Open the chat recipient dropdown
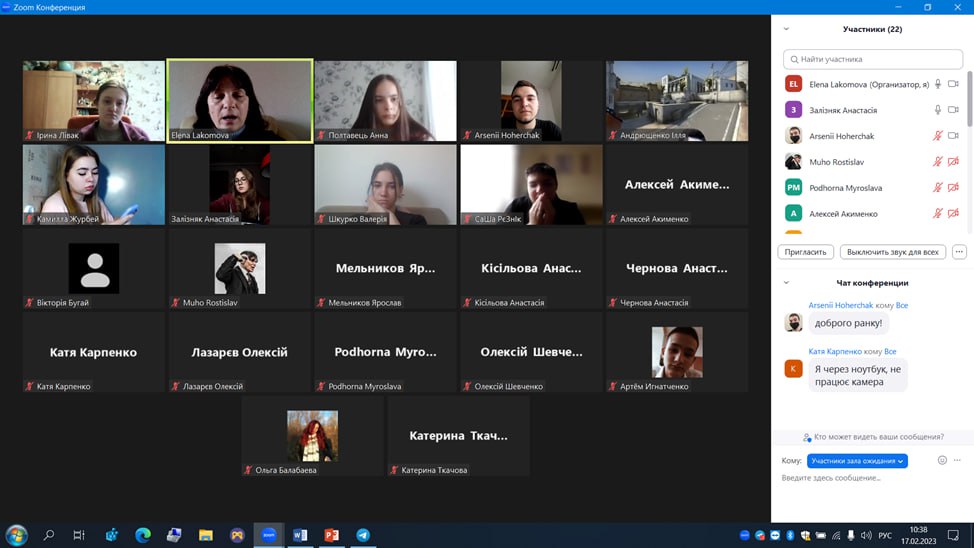974x548 pixels. (x=856, y=461)
